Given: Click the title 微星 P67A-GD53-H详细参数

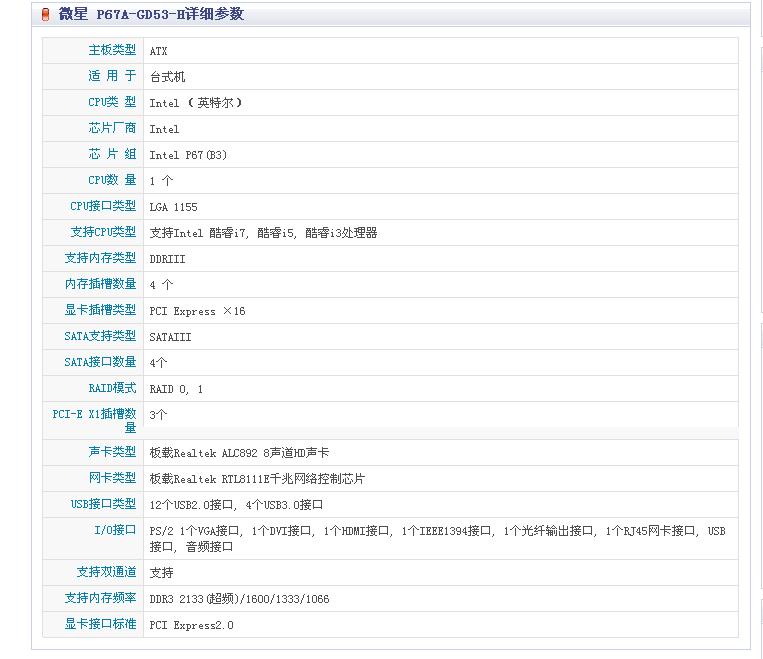Looking at the screenshot, I should click(x=151, y=14).
